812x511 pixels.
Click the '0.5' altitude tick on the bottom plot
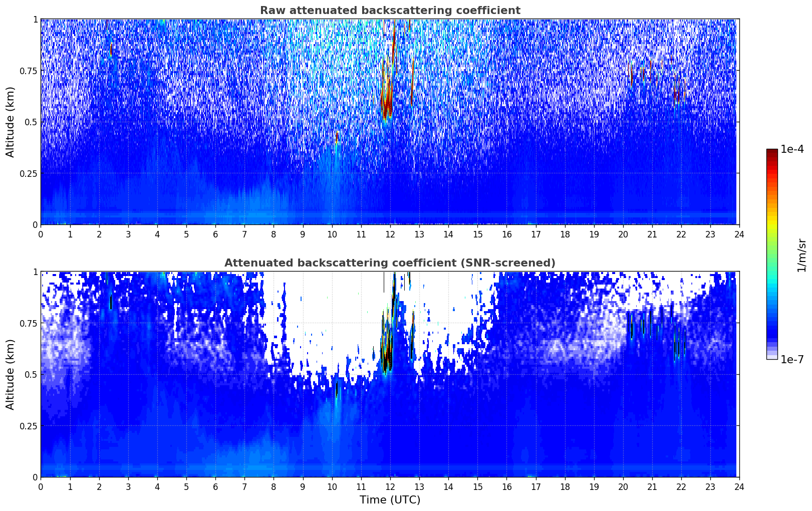(31, 374)
